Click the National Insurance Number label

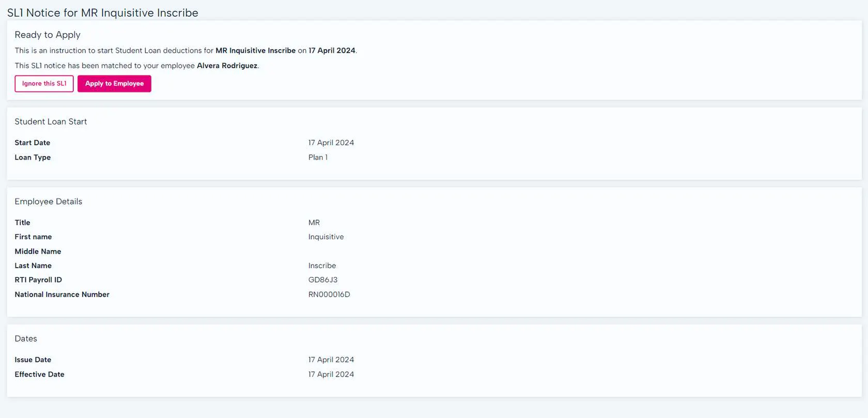(62, 295)
